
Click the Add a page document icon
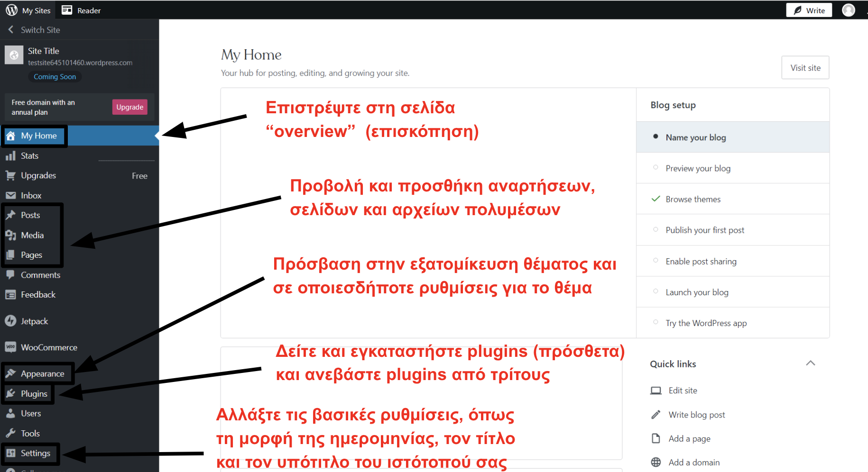pyautogui.click(x=656, y=438)
